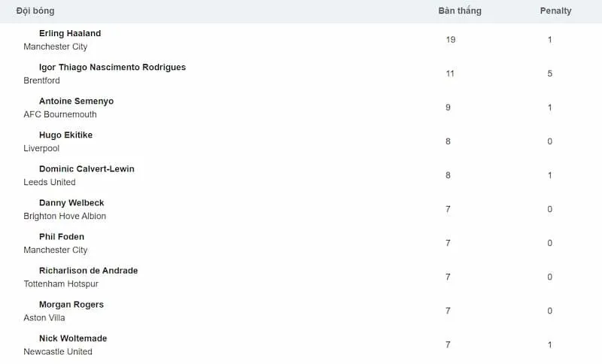
Task: Select the Liverpool team label
Action: pyautogui.click(x=41, y=148)
